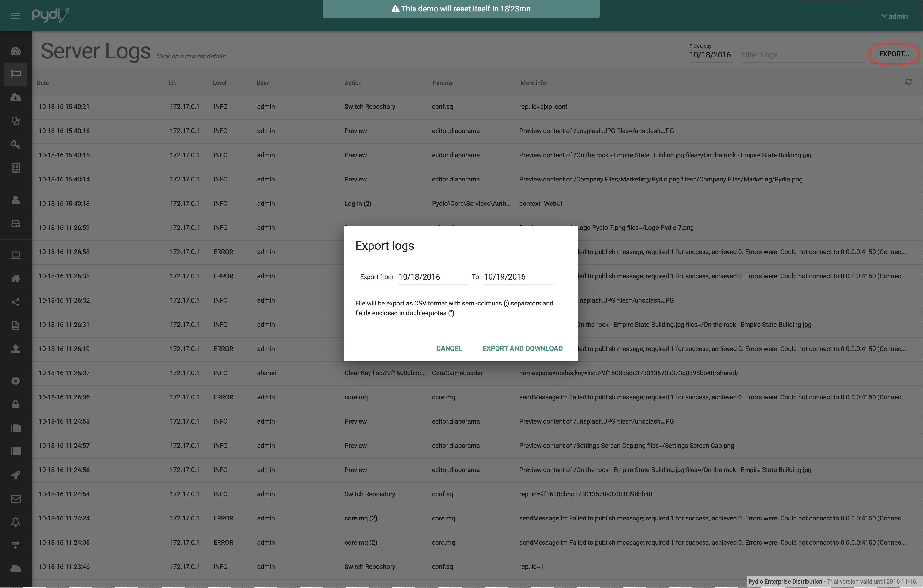Viewport: 923px width, 588px height.
Task: Refresh the logs table with reload icon
Action: click(908, 82)
